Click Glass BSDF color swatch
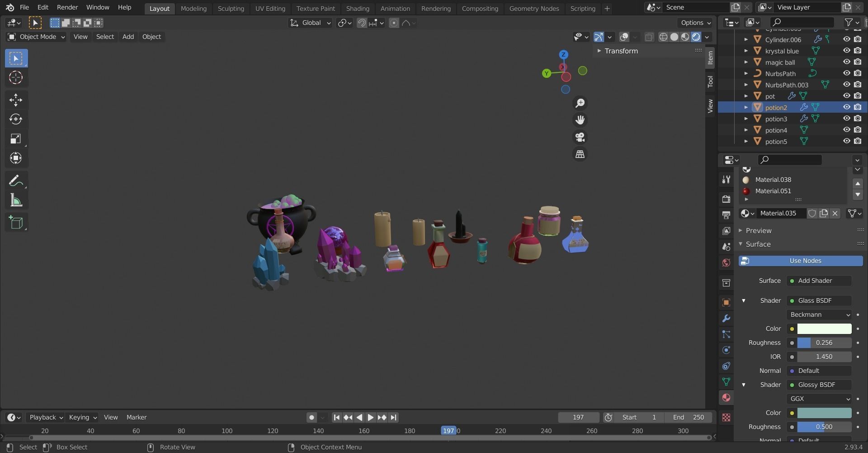Image resolution: width=868 pixels, height=453 pixels. (x=824, y=329)
